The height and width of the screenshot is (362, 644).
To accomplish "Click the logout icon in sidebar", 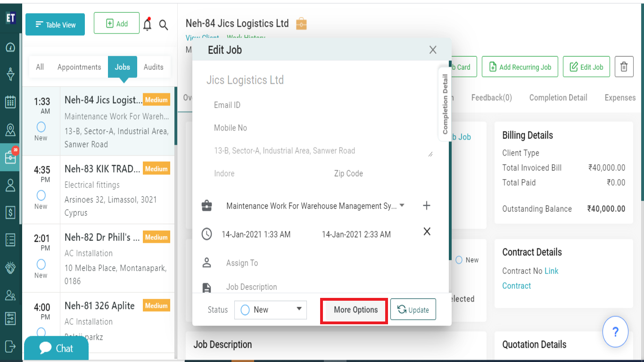I will tap(10, 346).
